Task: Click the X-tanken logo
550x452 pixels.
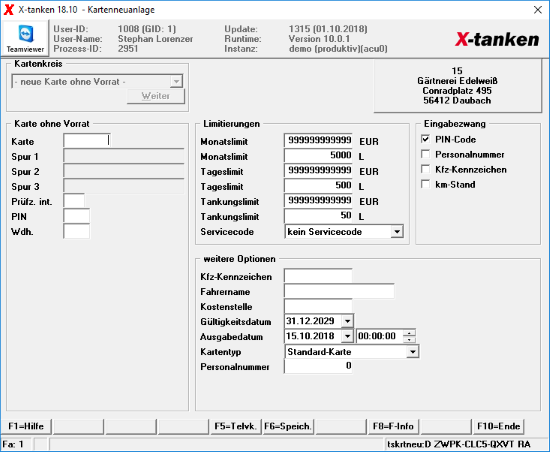Action: (497, 39)
